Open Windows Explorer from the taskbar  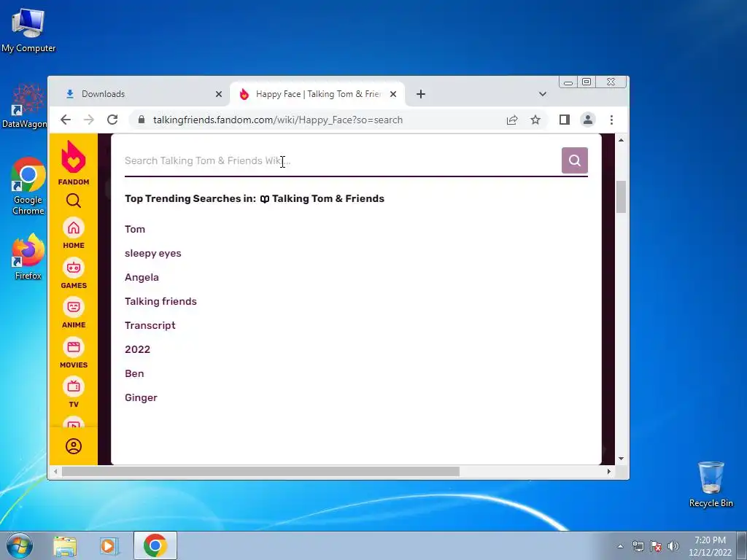(x=65, y=546)
